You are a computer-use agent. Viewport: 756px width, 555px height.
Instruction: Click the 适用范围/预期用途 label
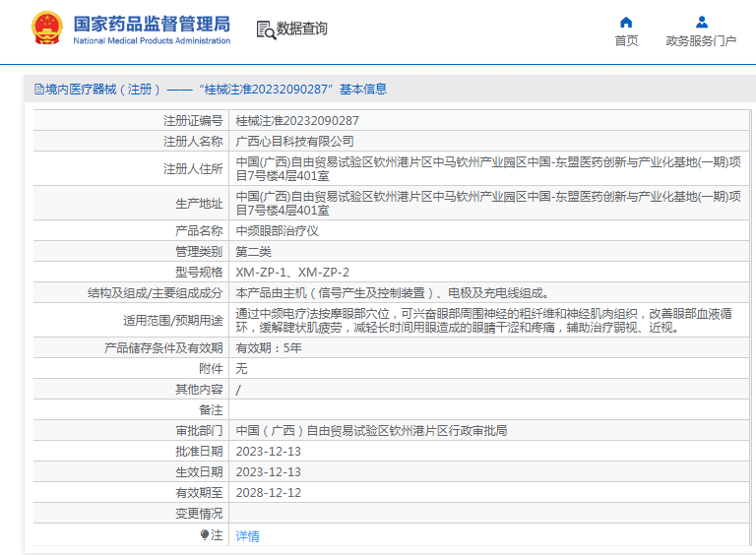point(172,321)
